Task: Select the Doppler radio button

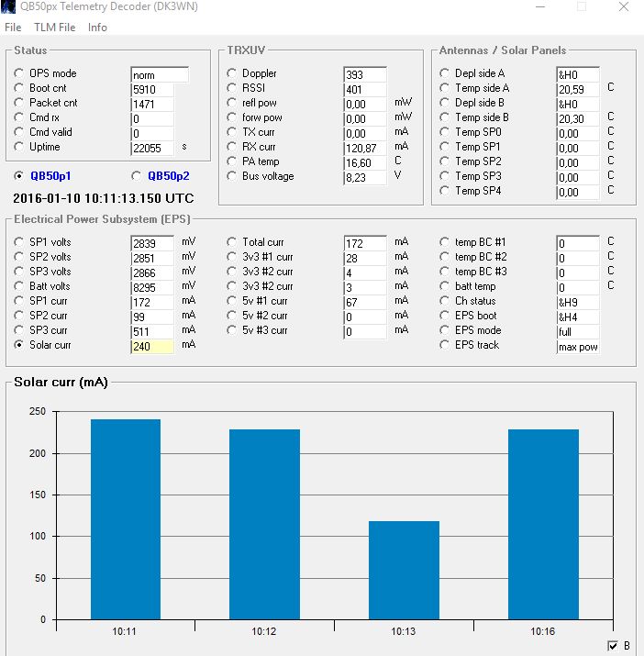Action: [x=231, y=73]
